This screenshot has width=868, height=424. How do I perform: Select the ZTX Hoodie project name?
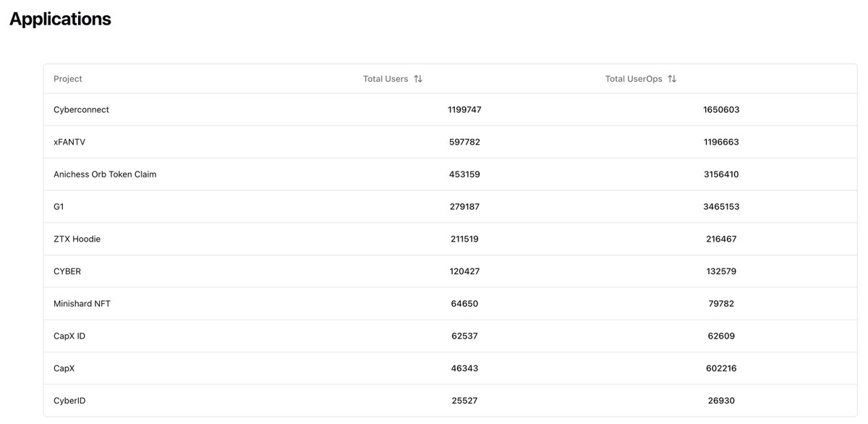point(77,239)
